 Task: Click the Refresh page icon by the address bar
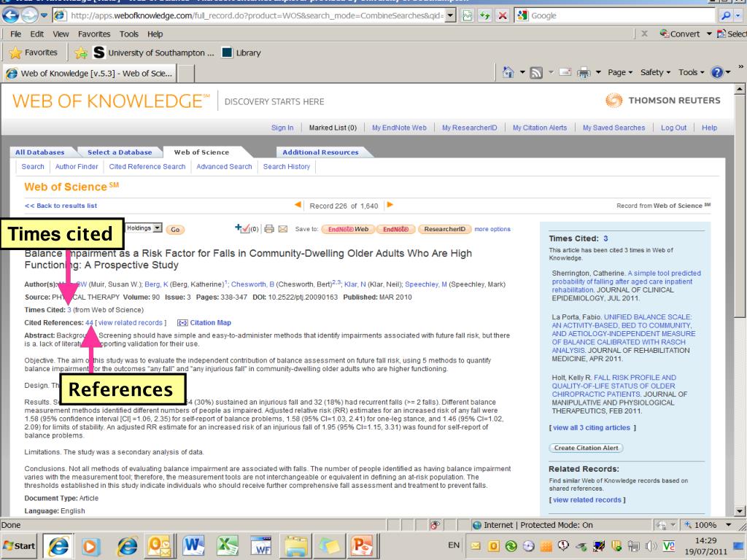(x=484, y=15)
